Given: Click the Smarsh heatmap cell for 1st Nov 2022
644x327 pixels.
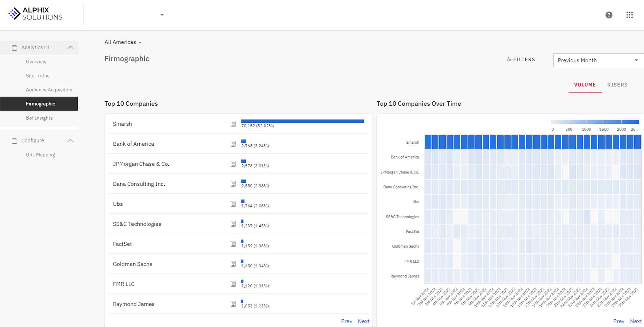Looking at the screenshot, I should pyautogui.click(x=428, y=142).
